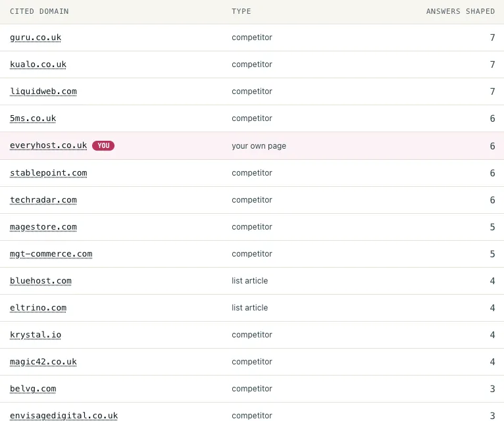The image size is (504, 421).
Task: Open mgt-commerce.com cited domain
Action: coord(51,254)
